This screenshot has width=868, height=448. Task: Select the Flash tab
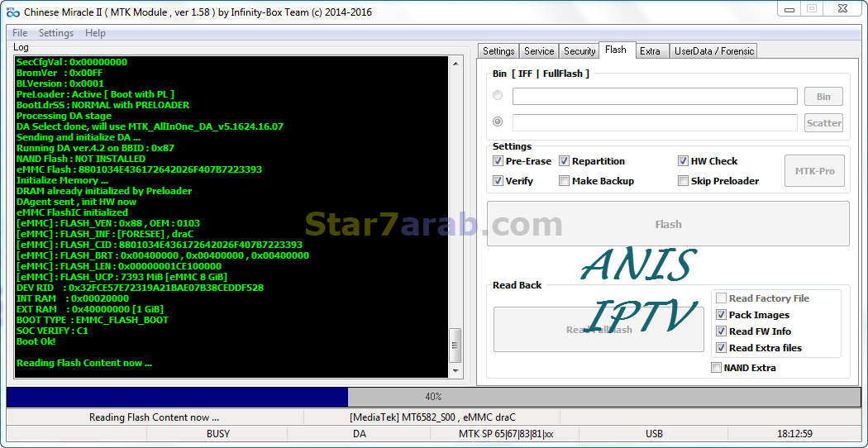point(616,50)
